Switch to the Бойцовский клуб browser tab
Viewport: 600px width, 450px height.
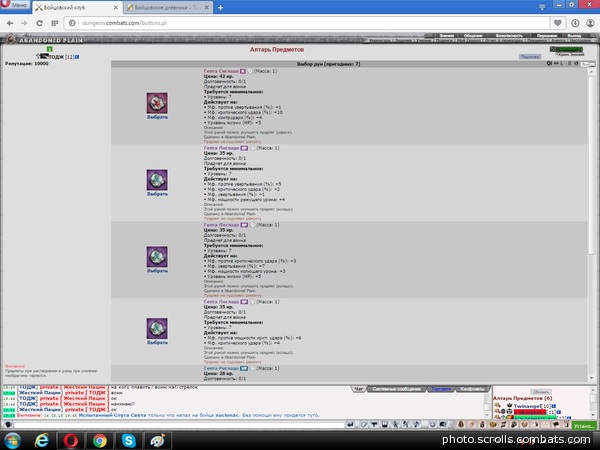(77, 7)
